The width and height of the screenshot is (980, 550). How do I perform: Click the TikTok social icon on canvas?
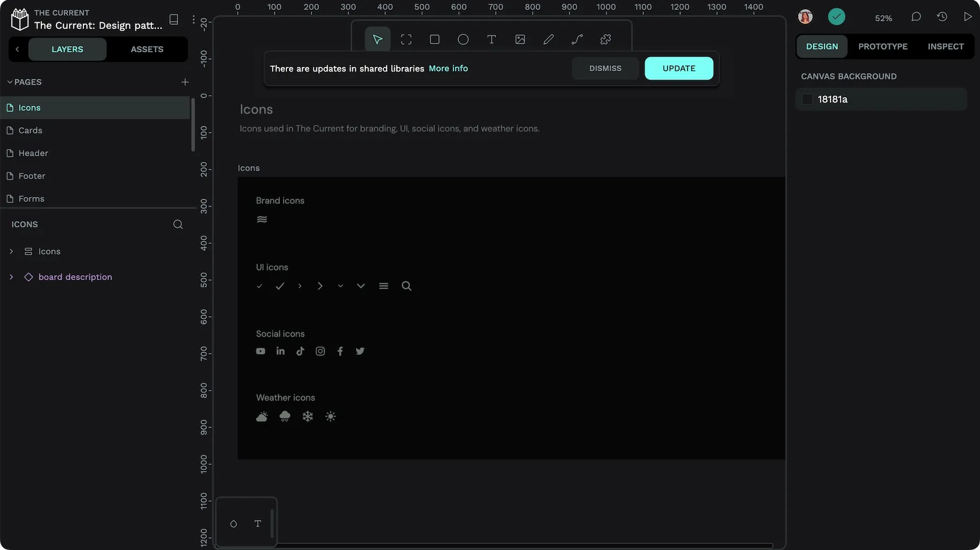click(300, 351)
